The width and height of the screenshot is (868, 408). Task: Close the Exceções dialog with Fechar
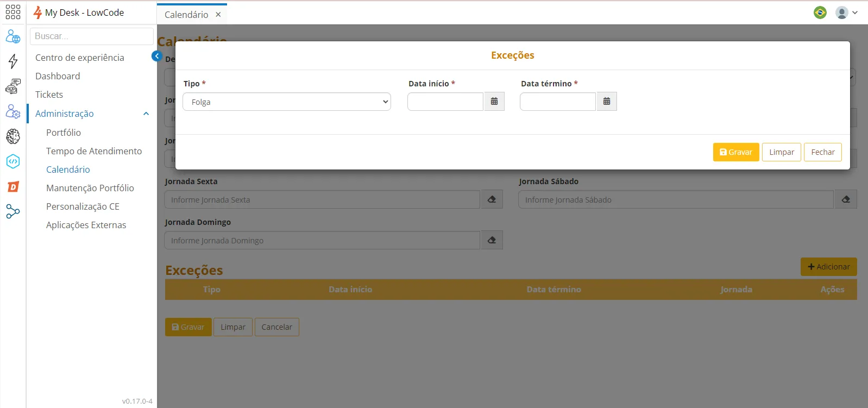pos(823,152)
